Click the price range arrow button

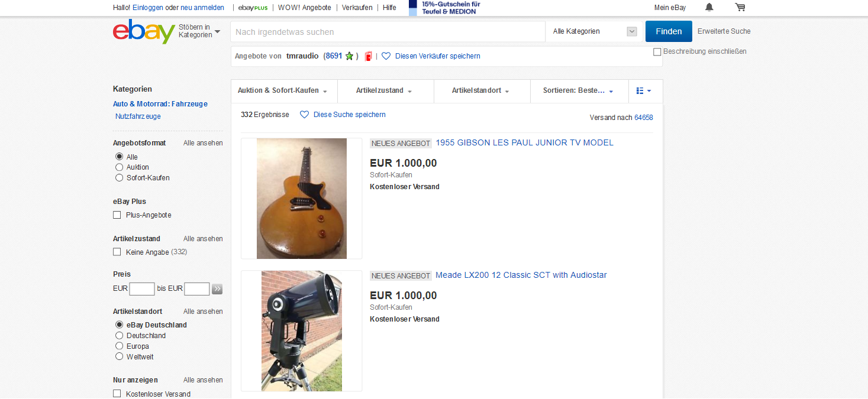click(217, 289)
